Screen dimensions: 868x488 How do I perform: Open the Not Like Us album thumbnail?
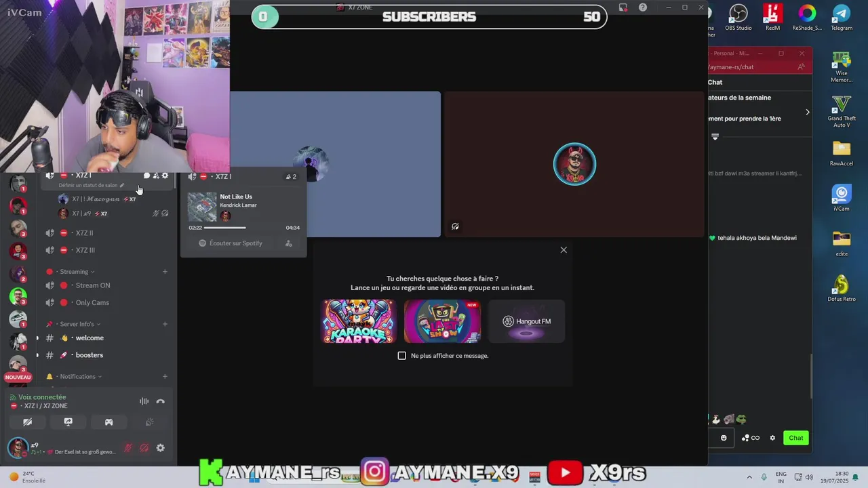click(x=202, y=207)
